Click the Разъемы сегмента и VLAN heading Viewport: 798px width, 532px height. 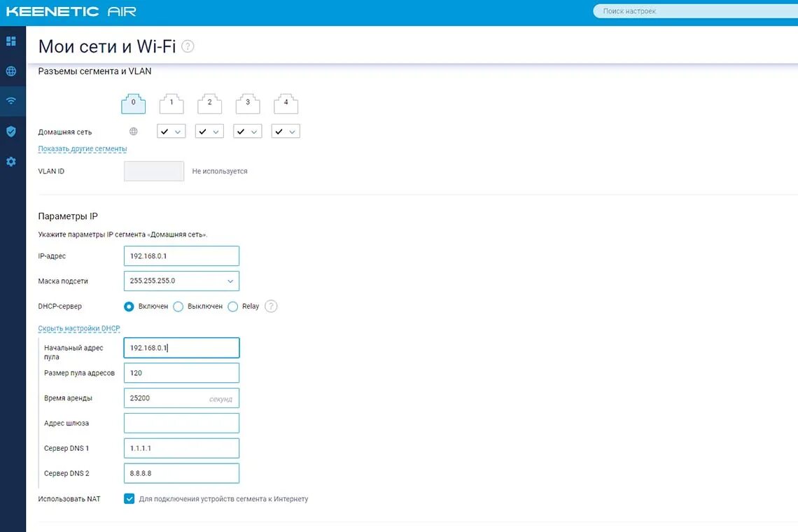coord(94,71)
